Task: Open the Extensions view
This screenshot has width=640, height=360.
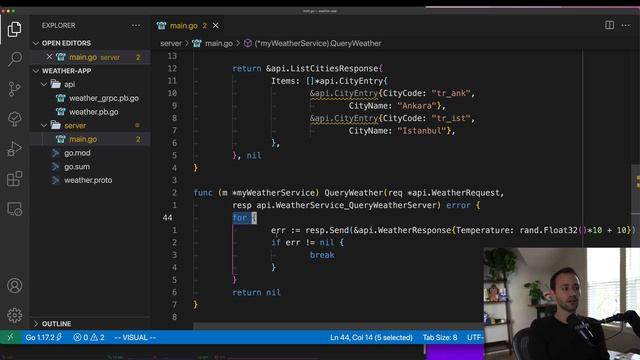Action: point(14,179)
